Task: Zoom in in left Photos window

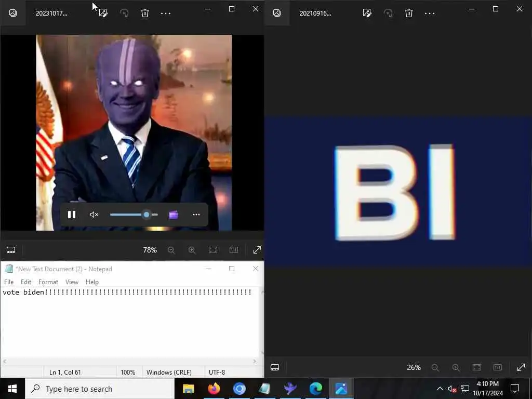Action: pos(192,250)
